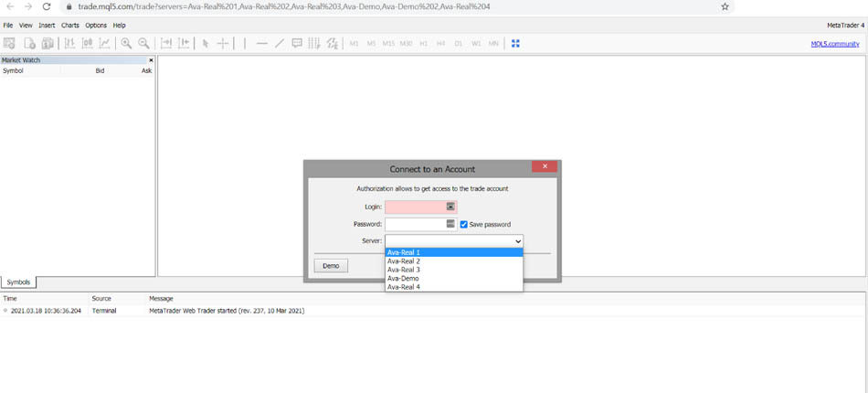Click the Symbol column header
The width and height of the screenshot is (868, 393).
point(14,71)
